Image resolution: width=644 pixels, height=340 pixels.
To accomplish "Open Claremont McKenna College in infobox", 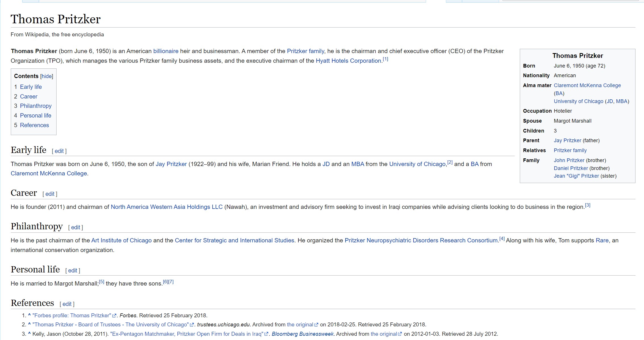I will pyautogui.click(x=587, y=85).
